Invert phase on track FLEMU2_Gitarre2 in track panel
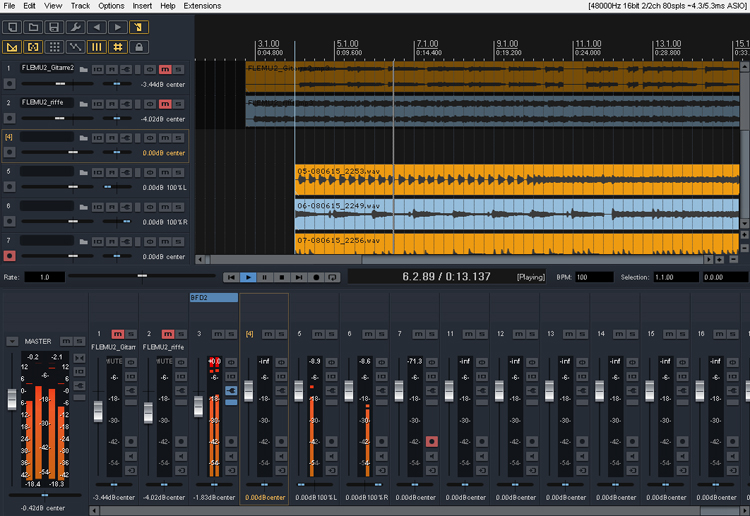 point(150,70)
